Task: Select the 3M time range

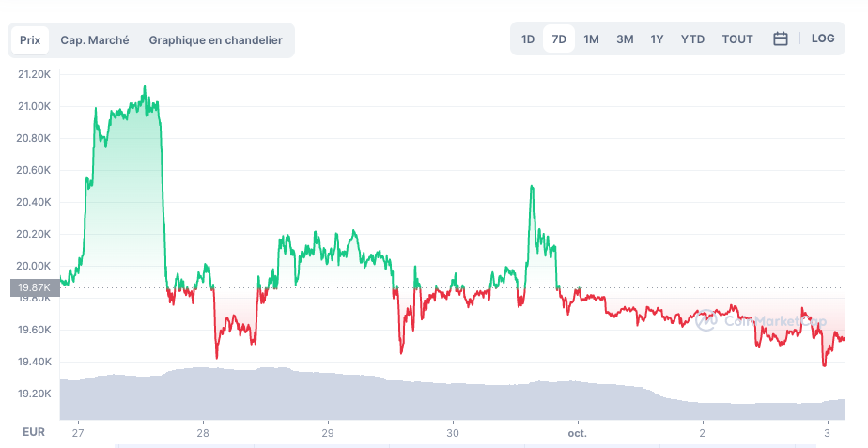Action: pos(625,39)
